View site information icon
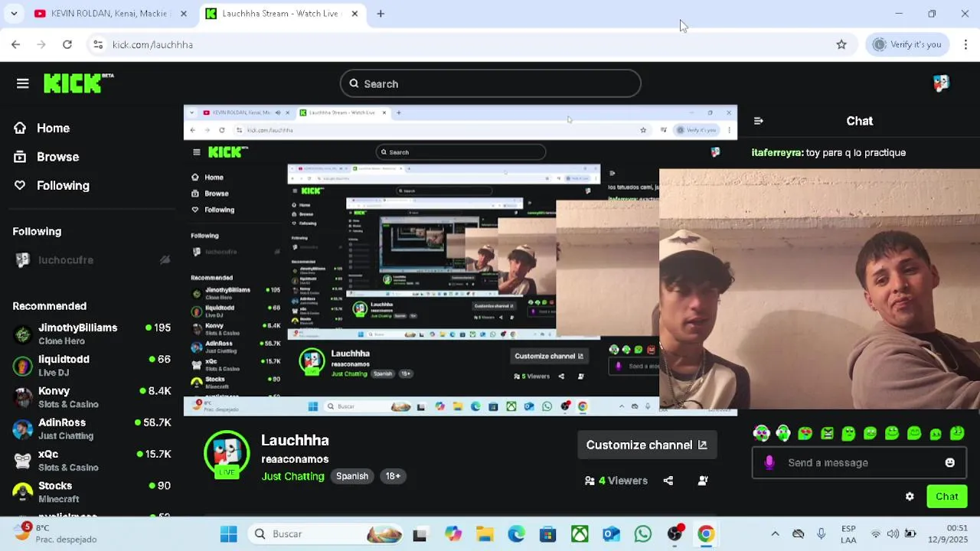This screenshot has width=980, height=551. [x=98, y=44]
